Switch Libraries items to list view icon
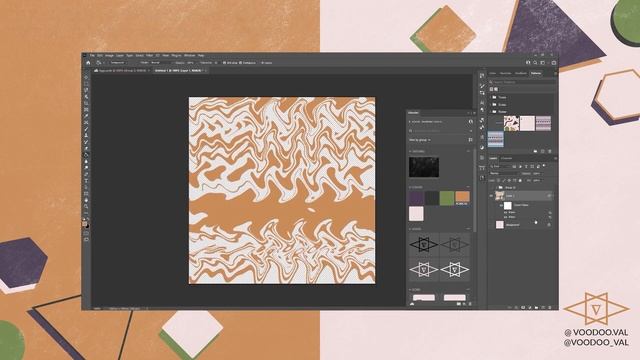The height and width of the screenshot is (360, 640). click(470, 140)
